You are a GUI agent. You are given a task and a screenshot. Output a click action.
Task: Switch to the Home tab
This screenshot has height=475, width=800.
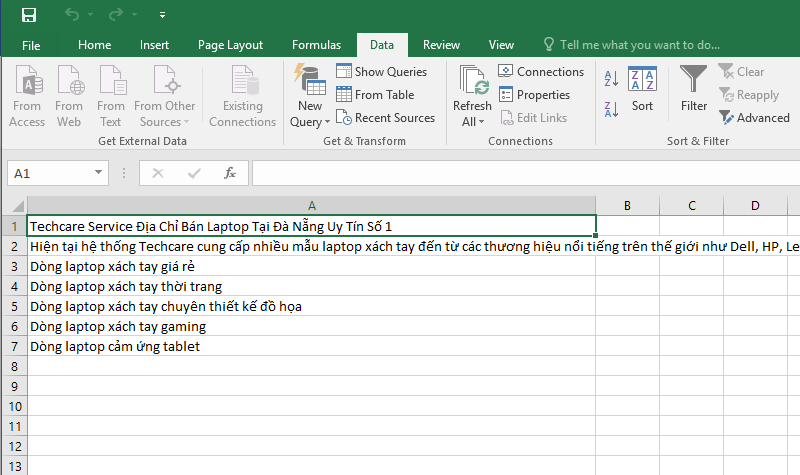click(94, 45)
